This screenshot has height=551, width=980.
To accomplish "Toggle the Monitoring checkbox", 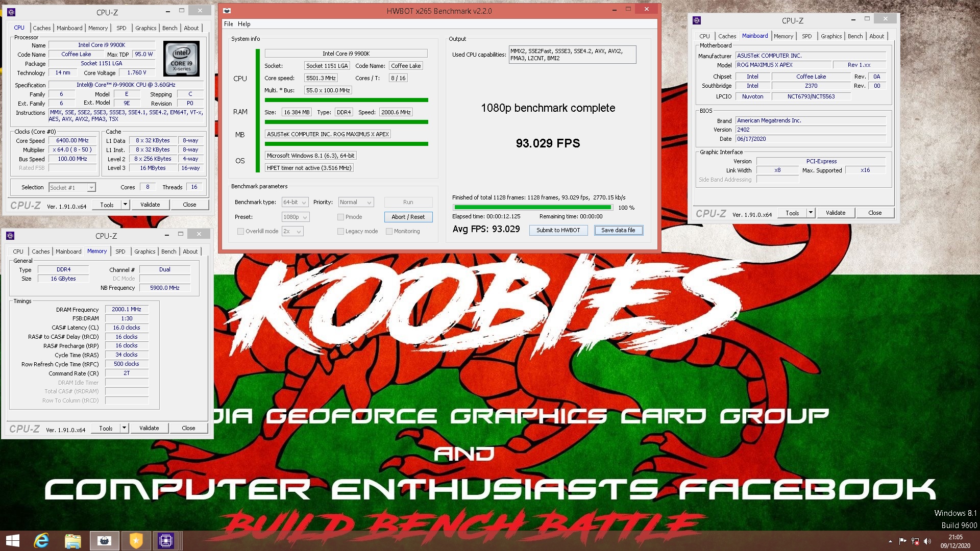I will point(389,231).
